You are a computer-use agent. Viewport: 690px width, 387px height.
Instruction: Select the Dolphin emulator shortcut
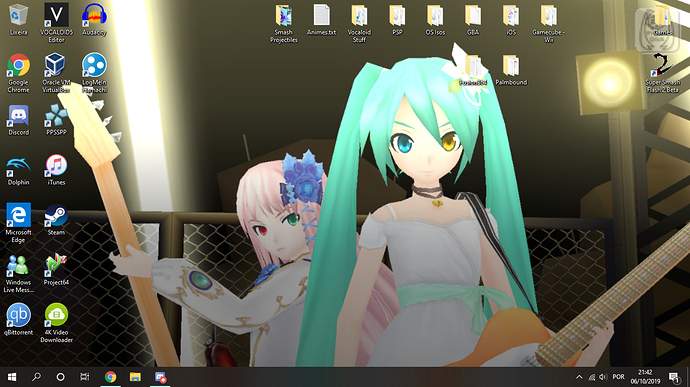click(18, 170)
